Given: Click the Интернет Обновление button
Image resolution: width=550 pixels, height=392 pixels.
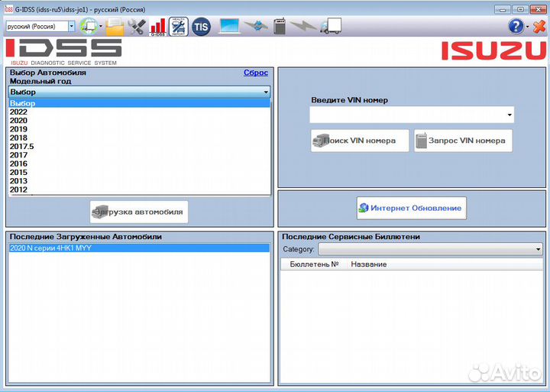Looking at the screenshot, I should pos(411,208).
